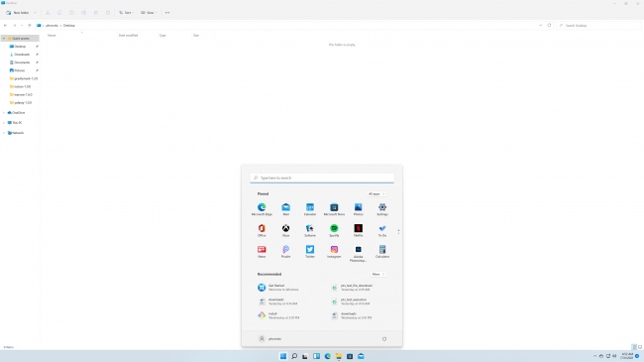Open Mail from the taskbar

(x=361, y=356)
